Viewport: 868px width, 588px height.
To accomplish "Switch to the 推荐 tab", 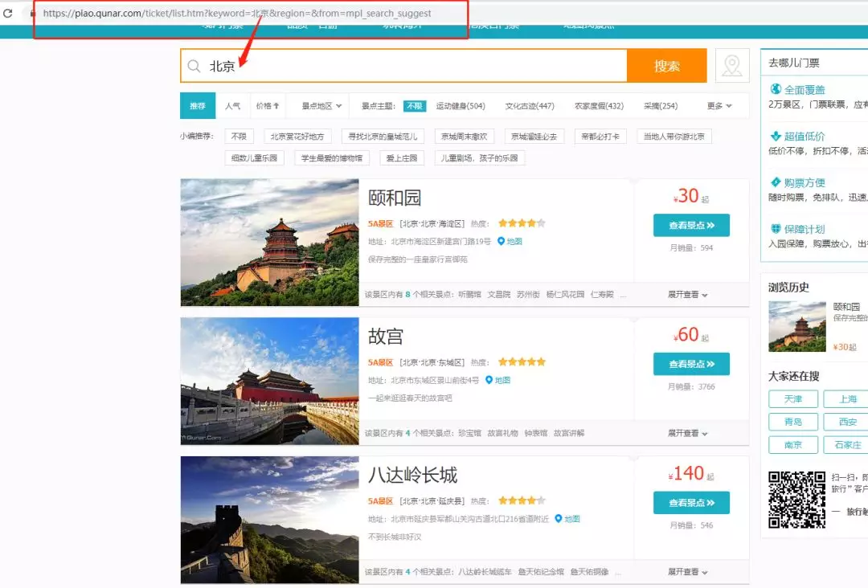I will 198,105.
